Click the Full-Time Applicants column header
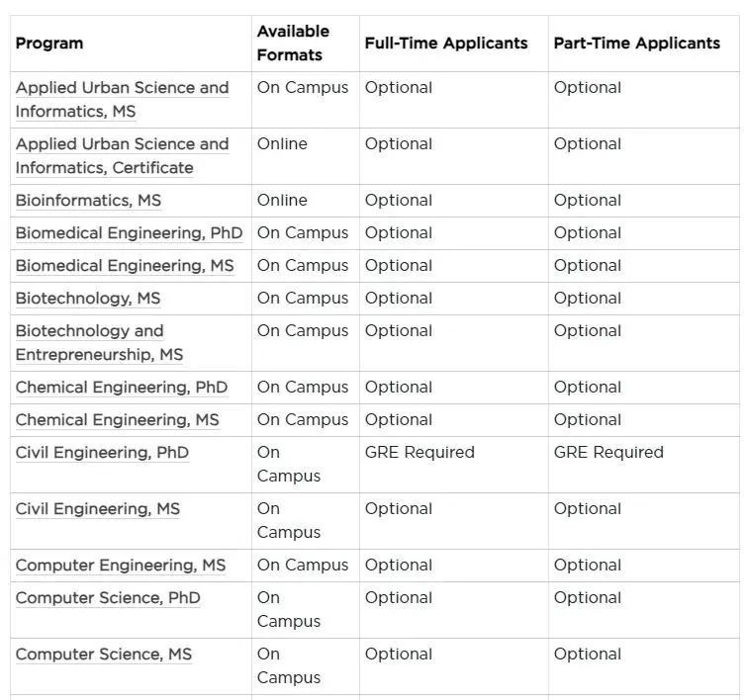Image resolution: width=745 pixels, height=700 pixels. pyautogui.click(x=446, y=44)
